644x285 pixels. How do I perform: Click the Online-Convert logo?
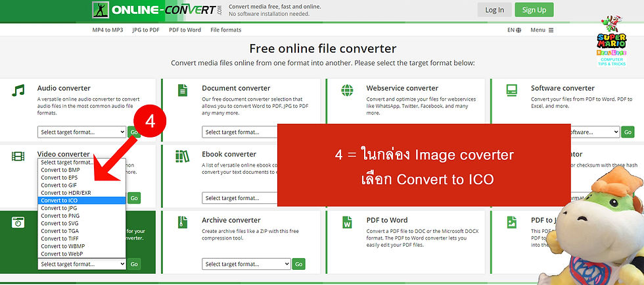pos(157,10)
